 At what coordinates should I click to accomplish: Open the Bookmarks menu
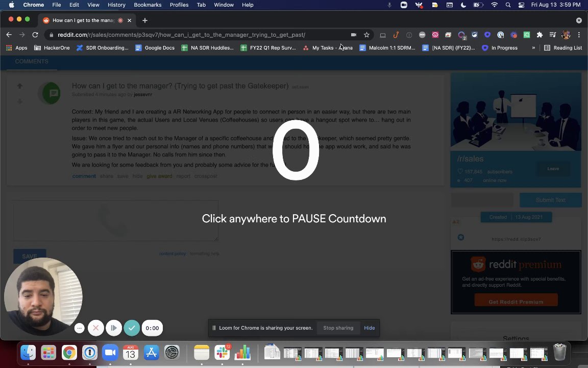point(148,5)
